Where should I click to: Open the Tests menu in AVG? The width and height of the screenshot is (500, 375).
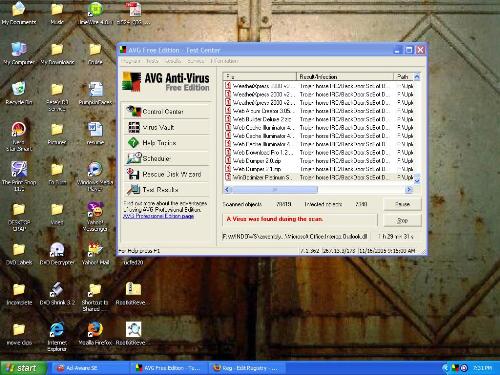(152, 61)
